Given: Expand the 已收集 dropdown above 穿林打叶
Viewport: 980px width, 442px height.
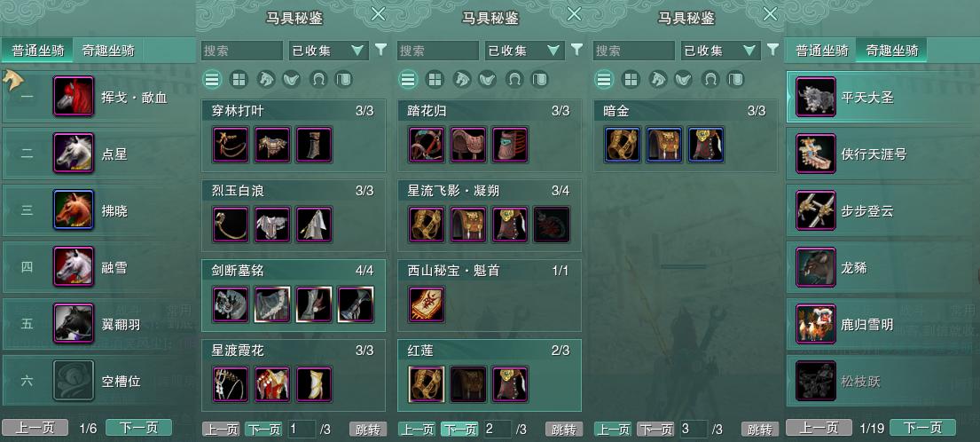Looking at the screenshot, I should (329, 51).
